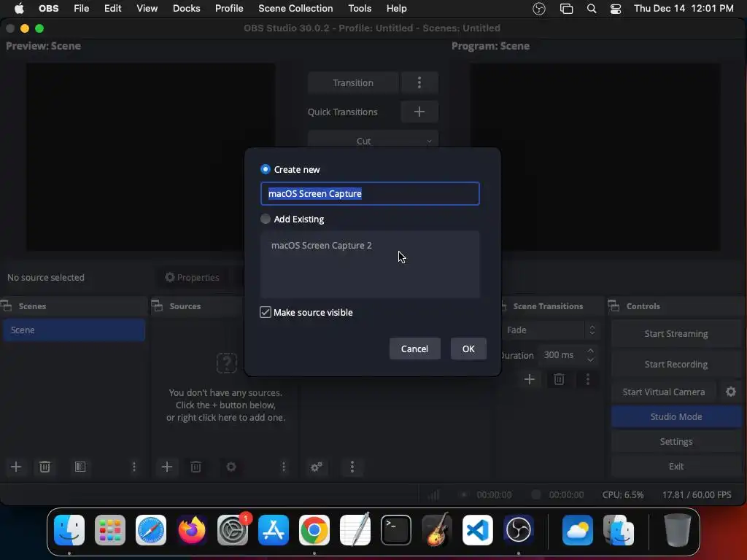This screenshot has height=560, width=747.
Task: Open audio mixer advanced properties gears icon
Action: (317, 467)
